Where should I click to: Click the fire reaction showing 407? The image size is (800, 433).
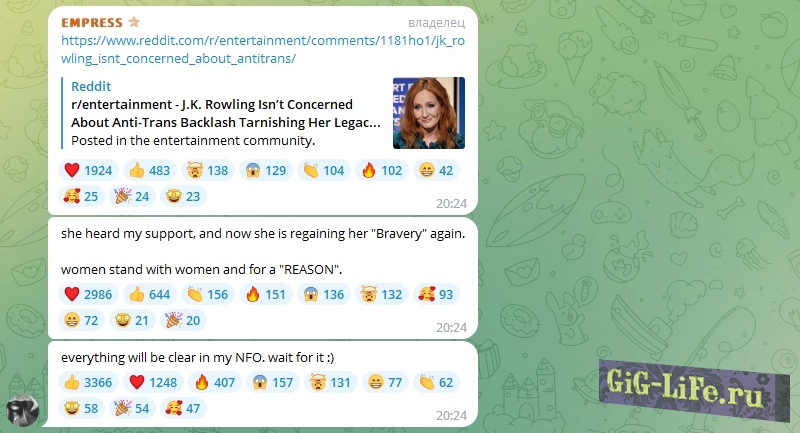tap(215, 383)
